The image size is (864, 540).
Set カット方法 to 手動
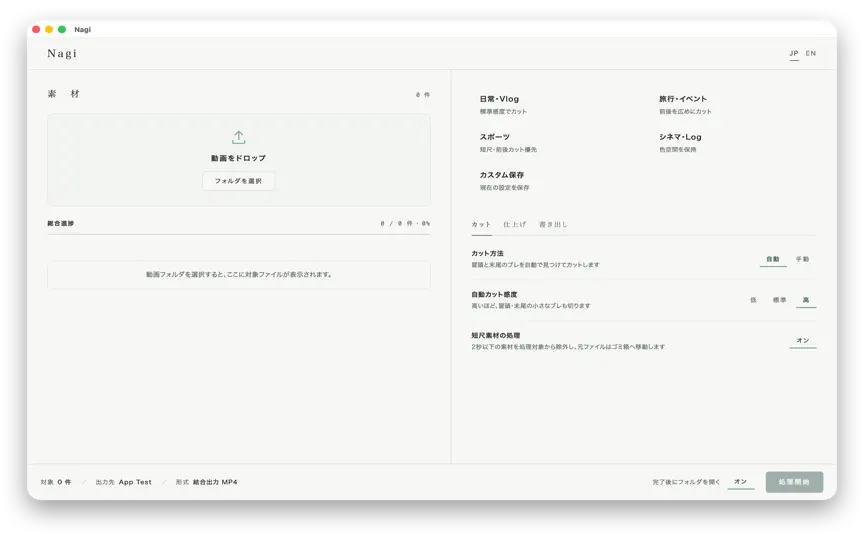pos(802,259)
